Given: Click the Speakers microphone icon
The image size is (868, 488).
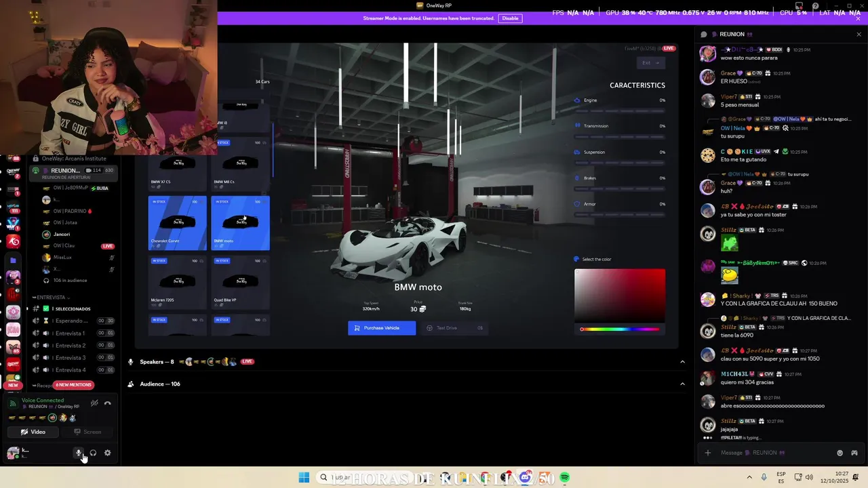Looking at the screenshot, I should point(131,362).
